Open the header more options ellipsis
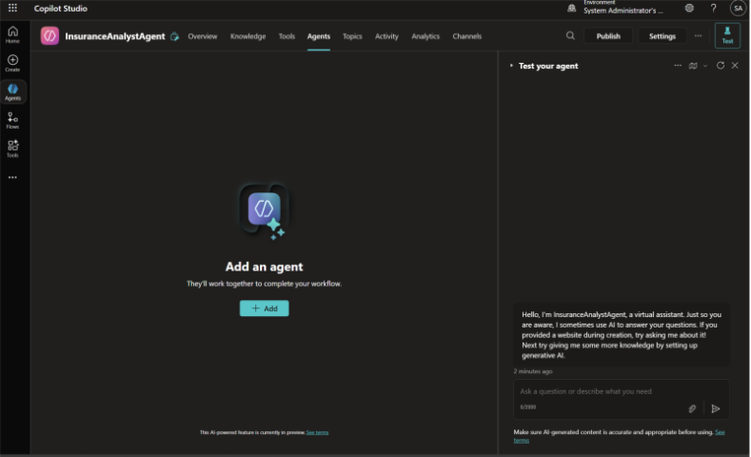Screen dimensions: 751x457 pos(698,35)
